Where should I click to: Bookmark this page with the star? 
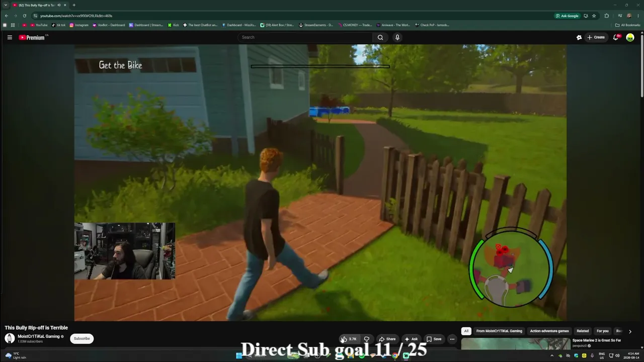(594, 16)
